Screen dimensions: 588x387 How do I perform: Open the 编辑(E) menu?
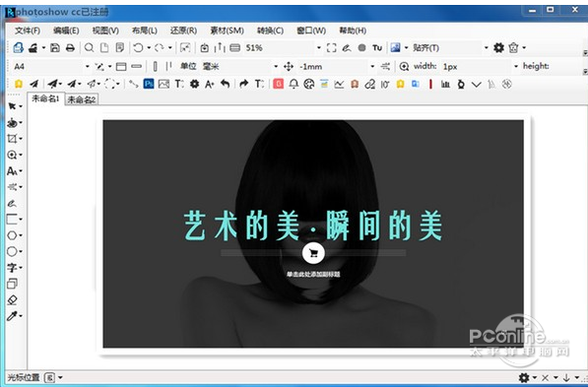click(66, 31)
